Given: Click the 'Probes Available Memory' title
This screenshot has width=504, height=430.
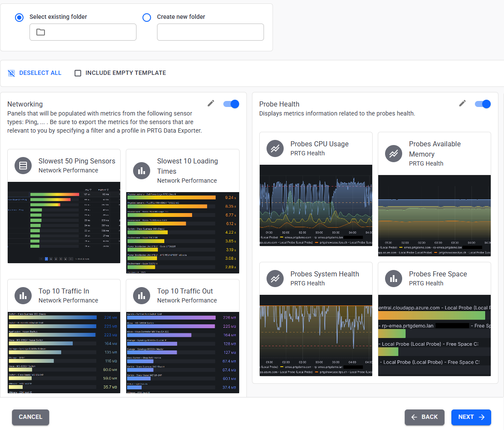Looking at the screenshot, I should click(435, 149).
